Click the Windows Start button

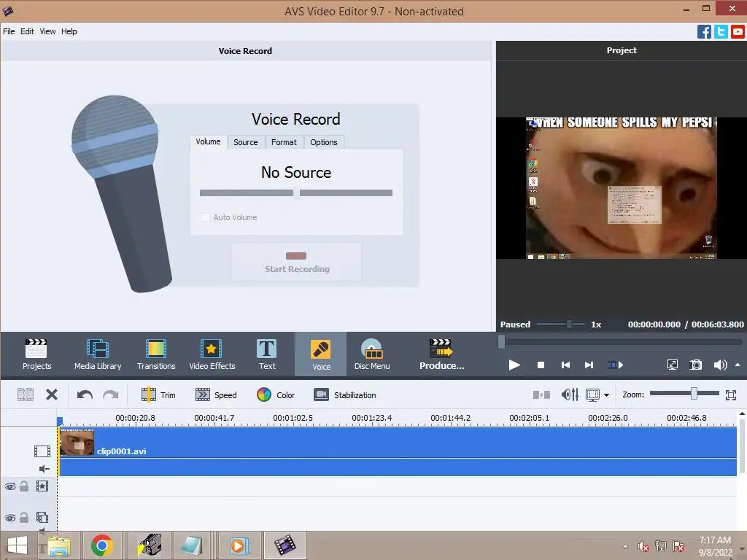tap(18, 545)
